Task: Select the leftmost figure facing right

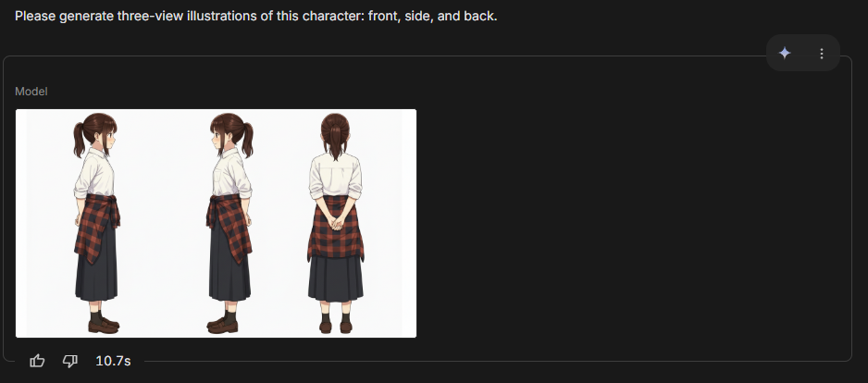Action: tap(97, 223)
